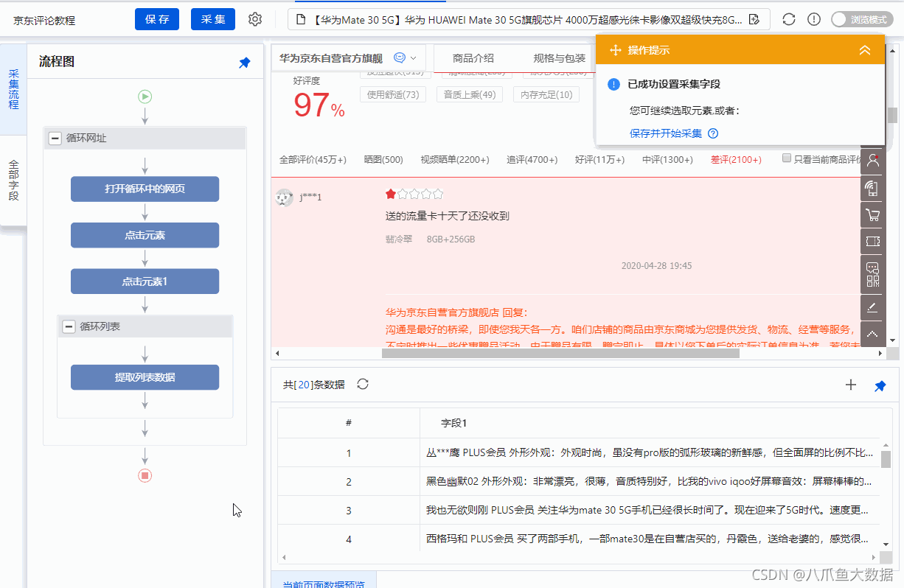Click user avatar of j***1

pos(284,197)
